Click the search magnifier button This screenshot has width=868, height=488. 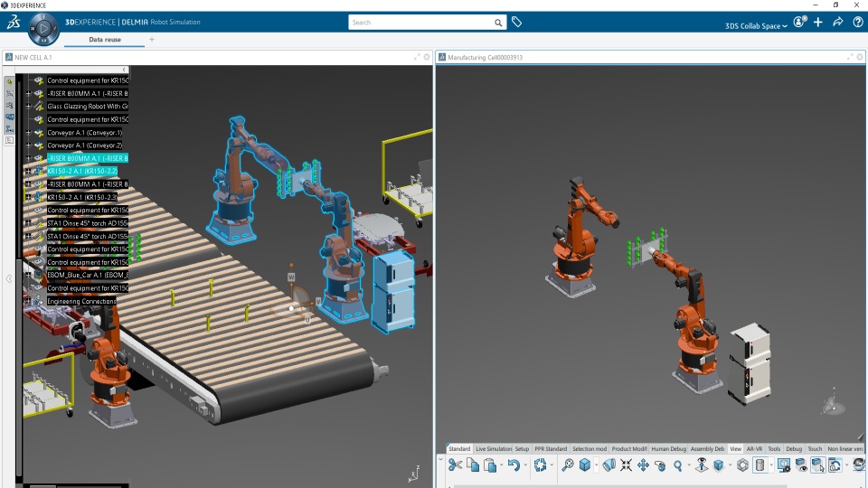pyautogui.click(x=498, y=23)
